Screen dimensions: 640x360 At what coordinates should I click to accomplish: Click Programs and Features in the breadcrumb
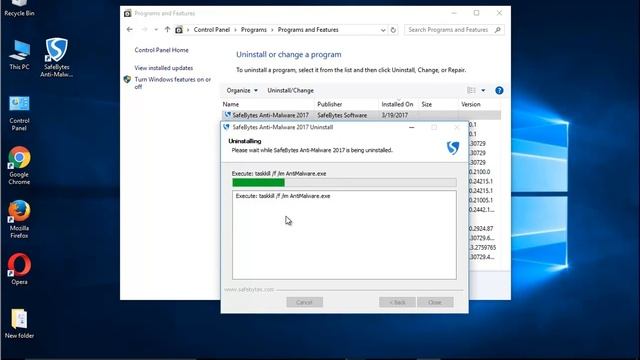point(308,30)
